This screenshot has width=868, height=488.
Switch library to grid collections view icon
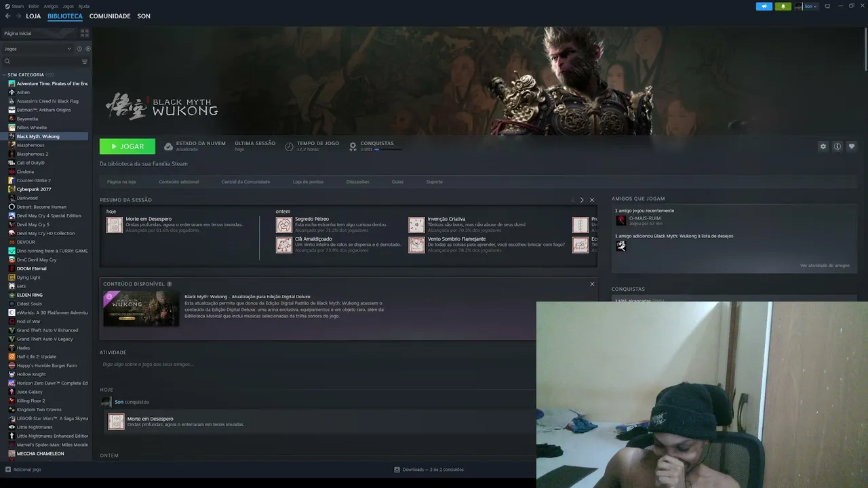85,33
